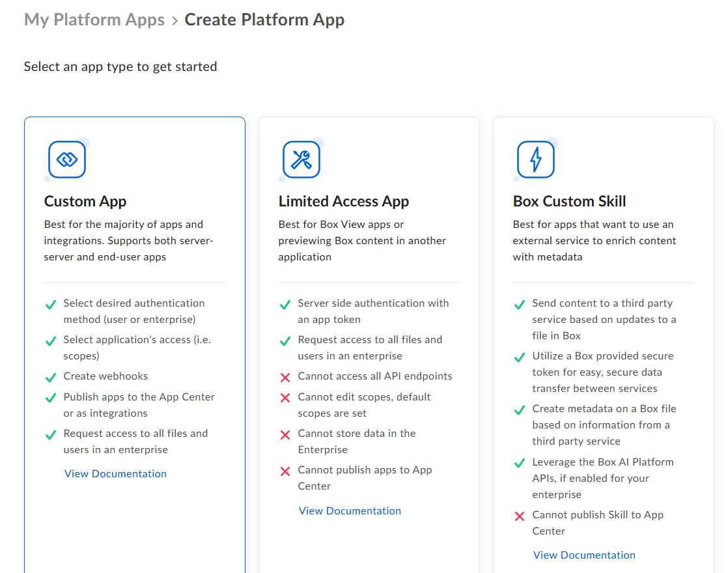Click 'Select an app type to get started'
Image resolution: width=728 pixels, height=573 pixels.
point(120,66)
